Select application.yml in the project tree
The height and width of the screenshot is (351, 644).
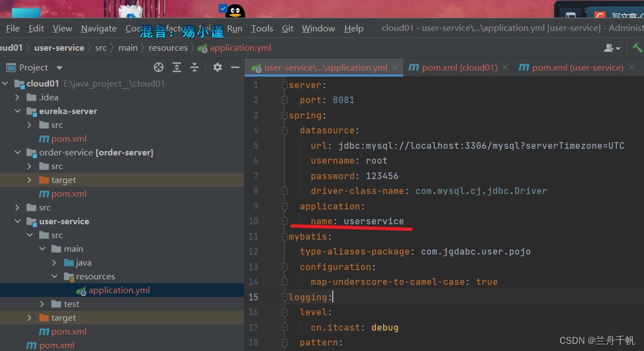click(x=119, y=290)
